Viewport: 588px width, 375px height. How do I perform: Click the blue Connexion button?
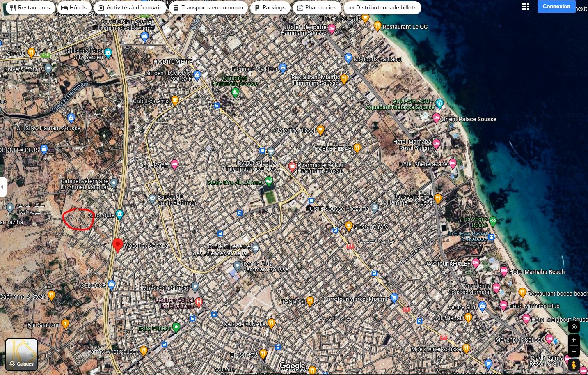point(556,6)
